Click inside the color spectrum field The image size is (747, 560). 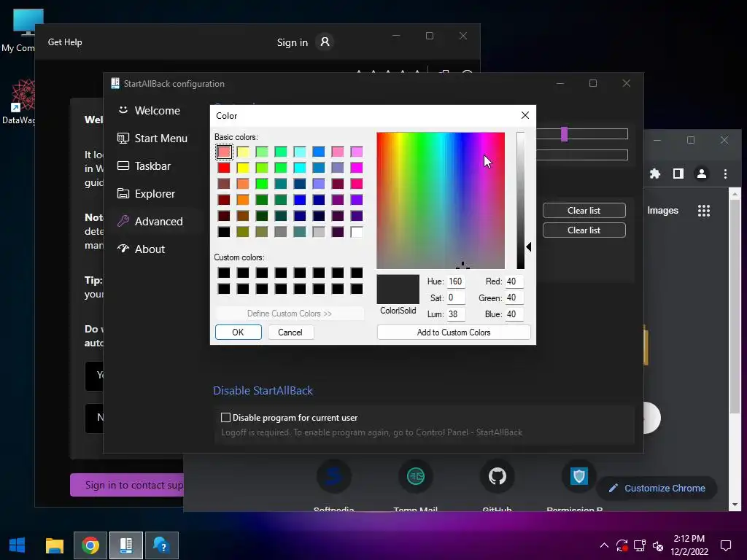click(441, 201)
